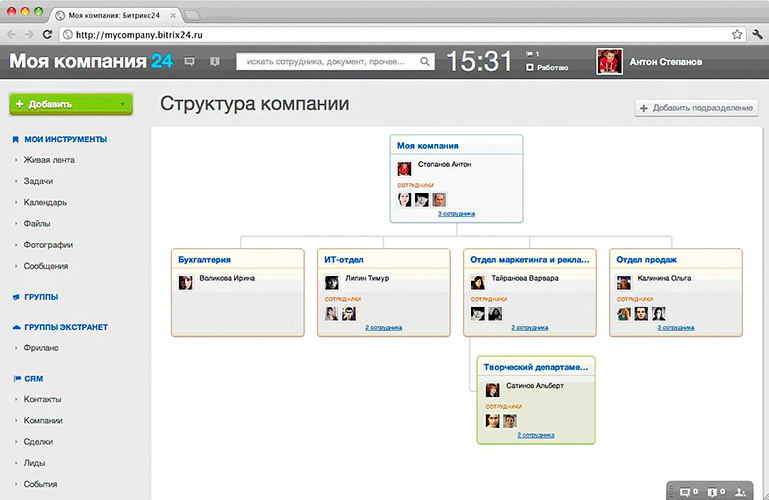Open Календарь in sidebar
Viewport: 769px width, 500px height.
coord(45,202)
